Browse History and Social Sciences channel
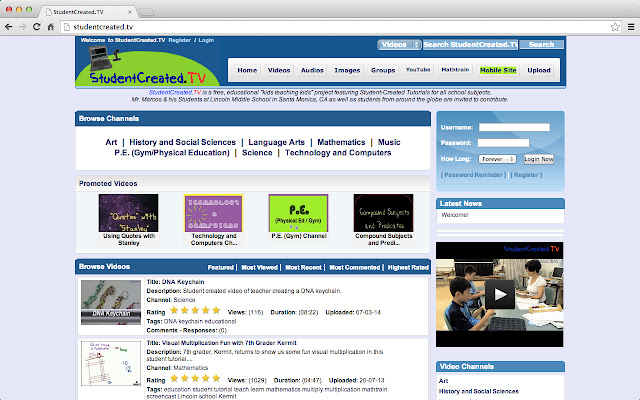 point(182,142)
